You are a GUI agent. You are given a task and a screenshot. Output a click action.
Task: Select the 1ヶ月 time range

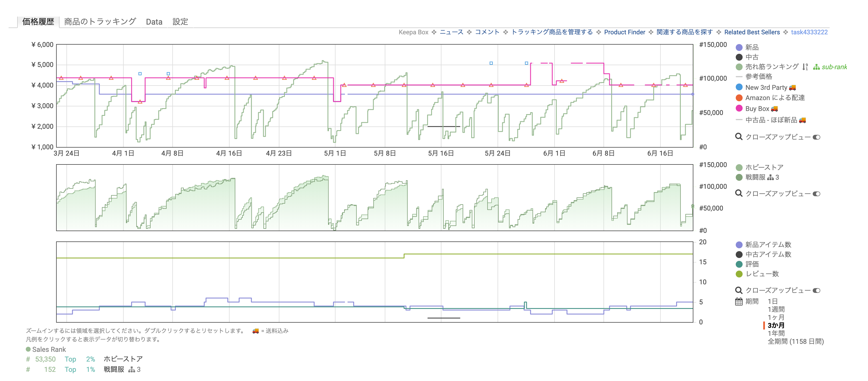pyautogui.click(x=776, y=317)
